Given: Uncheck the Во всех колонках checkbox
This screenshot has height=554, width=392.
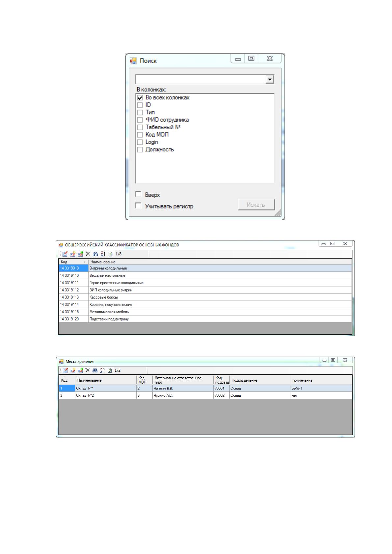Looking at the screenshot, I should (140, 98).
